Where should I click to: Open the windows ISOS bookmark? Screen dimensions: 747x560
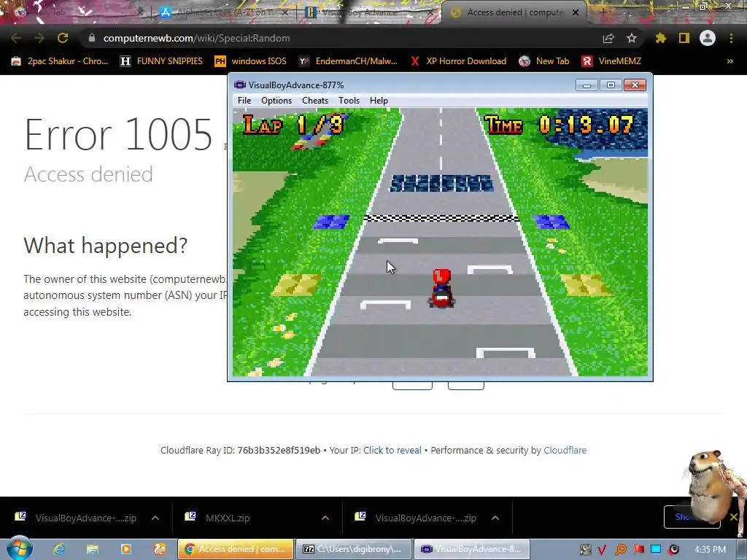tap(251, 61)
